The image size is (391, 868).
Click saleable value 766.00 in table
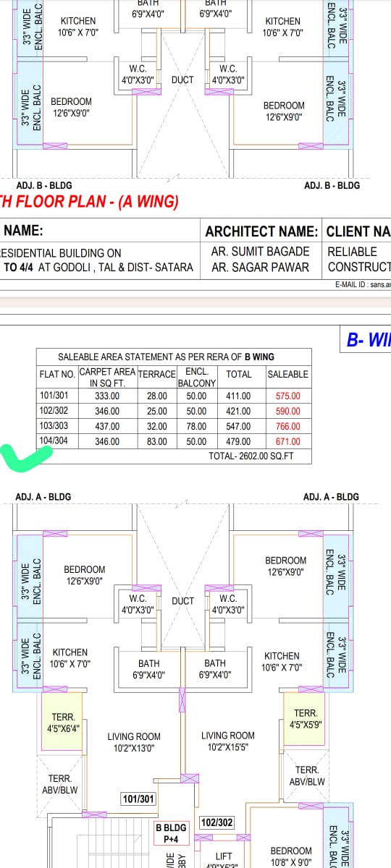[287, 426]
